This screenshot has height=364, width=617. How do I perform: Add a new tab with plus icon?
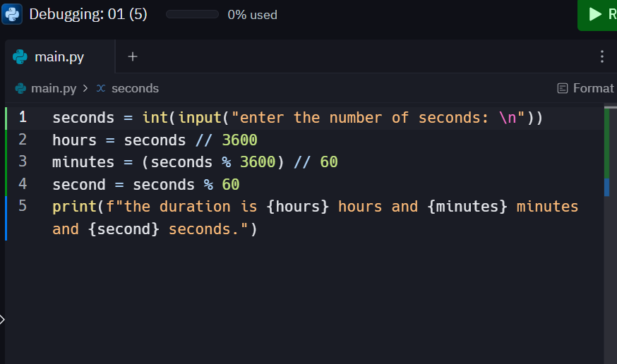point(133,56)
